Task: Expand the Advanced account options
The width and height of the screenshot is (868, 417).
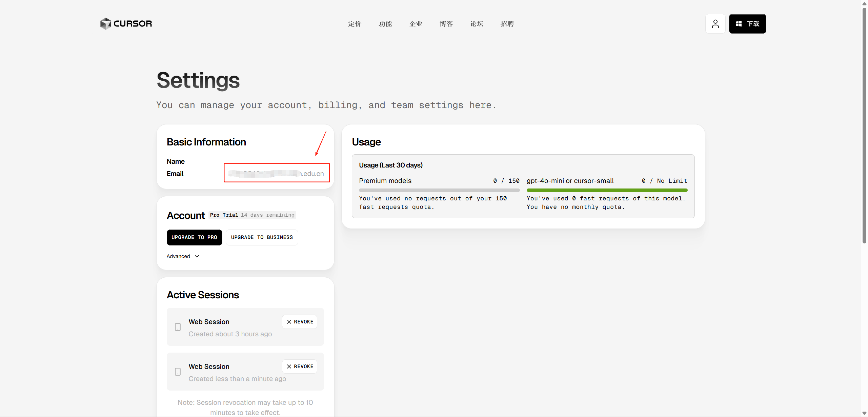Action: coord(178,256)
